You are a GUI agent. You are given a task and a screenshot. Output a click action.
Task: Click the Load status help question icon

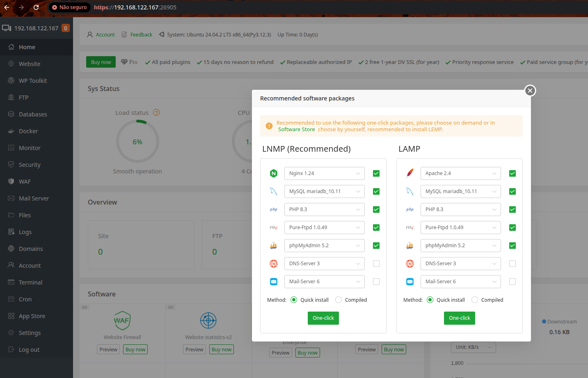click(x=156, y=112)
